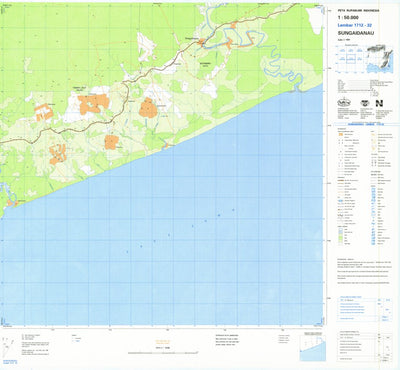Click the bold "N" logo
This screenshot has width=400, height=370.
379,103
